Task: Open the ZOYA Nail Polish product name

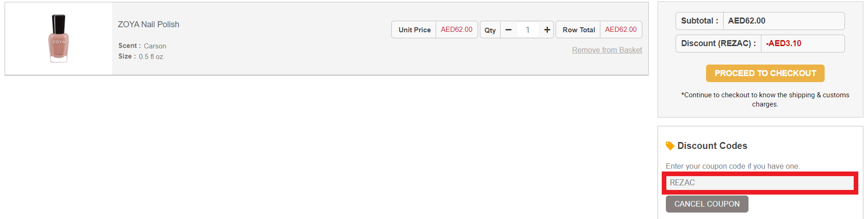Action: [149, 24]
